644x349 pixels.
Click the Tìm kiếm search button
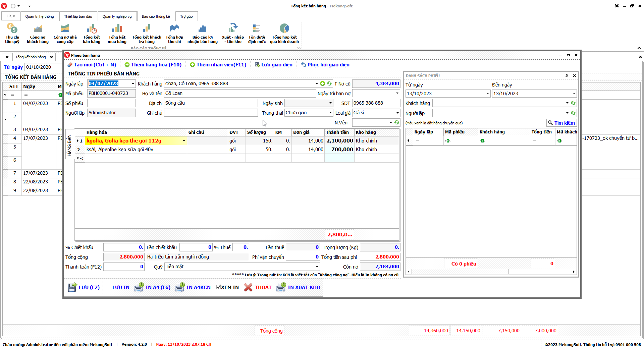tap(561, 123)
